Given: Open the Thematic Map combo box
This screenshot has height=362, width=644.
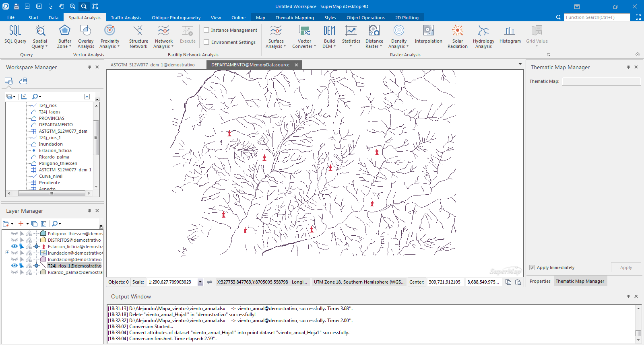Looking at the screenshot, I should click(601, 82).
